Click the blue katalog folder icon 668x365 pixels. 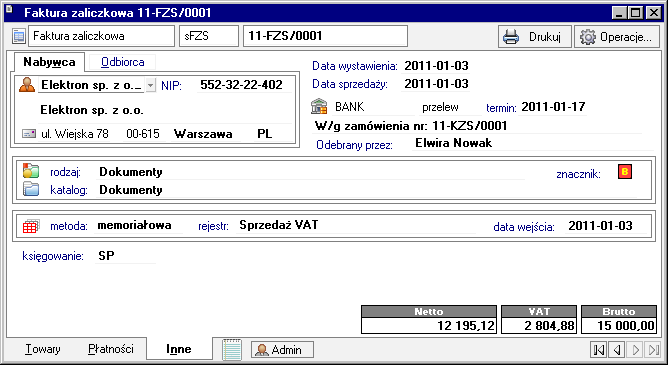(31, 189)
